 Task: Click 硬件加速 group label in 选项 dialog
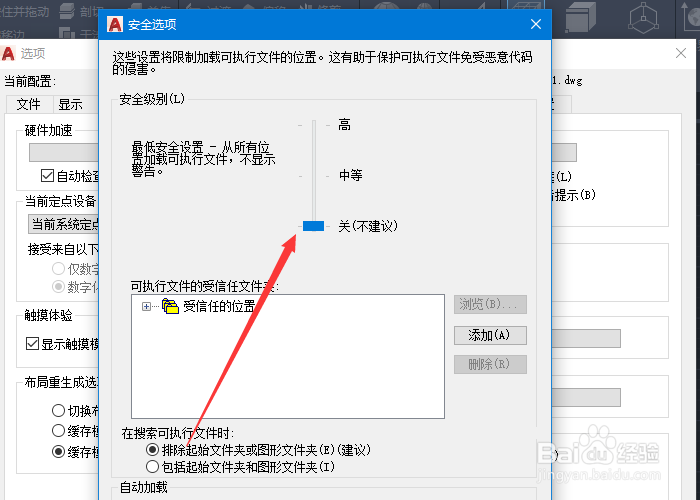(x=48, y=130)
